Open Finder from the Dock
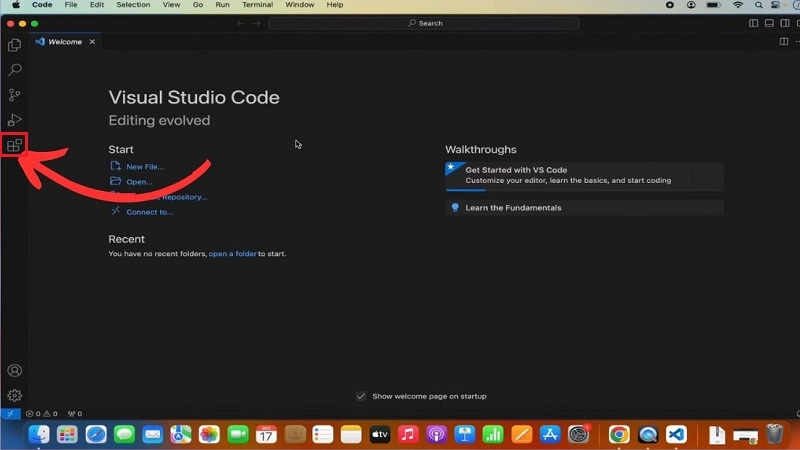The height and width of the screenshot is (450, 800). point(39,434)
